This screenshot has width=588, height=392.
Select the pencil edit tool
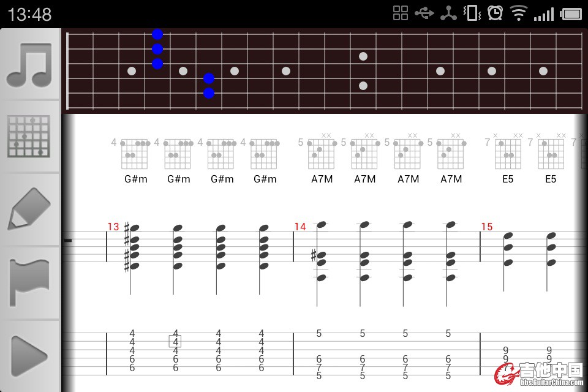pyautogui.click(x=29, y=209)
